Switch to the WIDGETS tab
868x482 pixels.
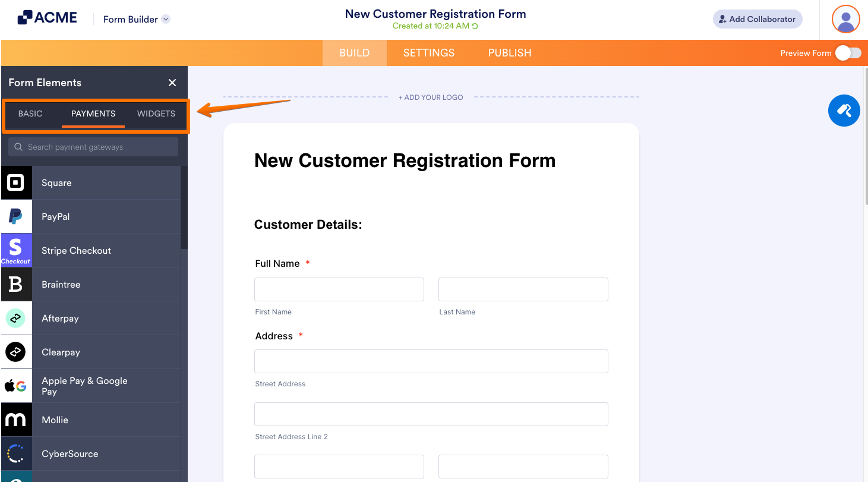tap(156, 114)
